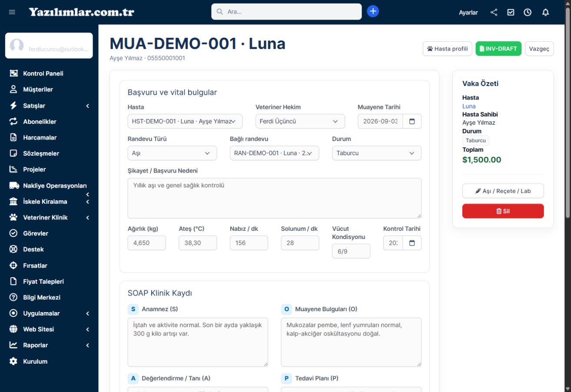571x392 pixels.
Task: Open the Randevu Türü dropdown
Action: click(x=172, y=153)
